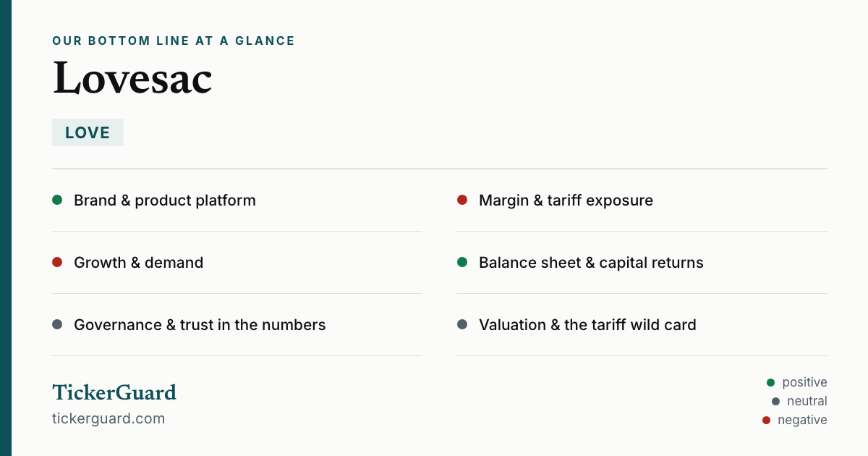Image resolution: width=868 pixels, height=456 pixels.
Task: Click the green dot beside Brand & product platform
Action: 57,200
